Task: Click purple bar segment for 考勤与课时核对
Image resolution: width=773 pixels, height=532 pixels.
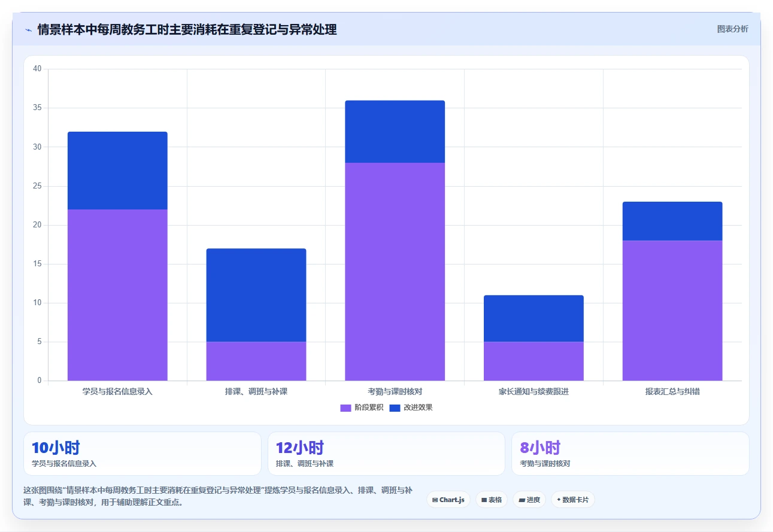Action: [x=395, y=272]
